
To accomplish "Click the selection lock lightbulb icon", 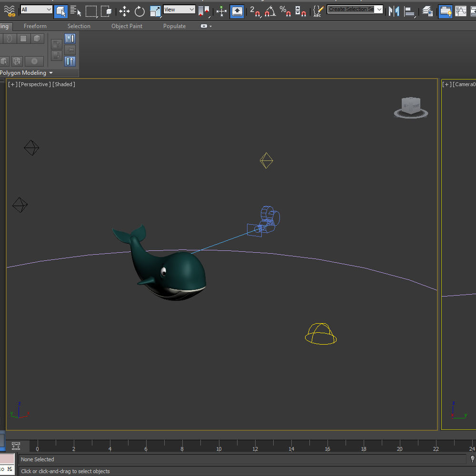I will [x=472, y=459].
